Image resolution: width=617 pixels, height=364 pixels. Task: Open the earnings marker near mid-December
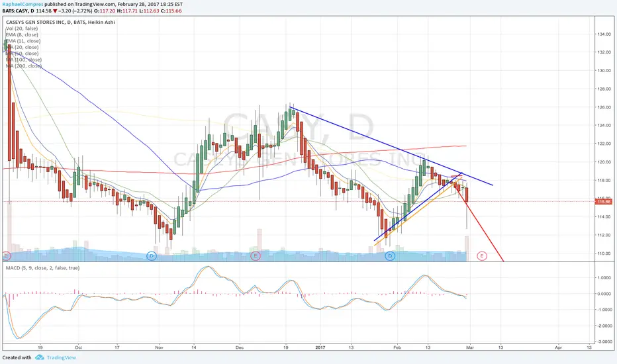coord(256,256)
